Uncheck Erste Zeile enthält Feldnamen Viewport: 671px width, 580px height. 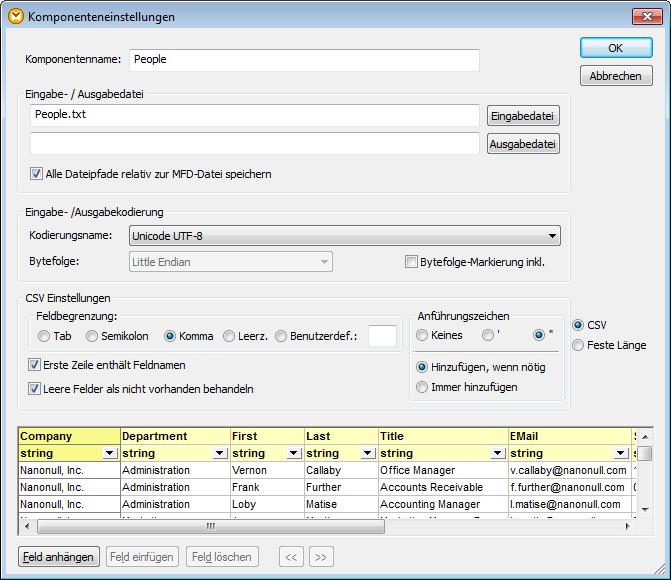click(35, 365)
